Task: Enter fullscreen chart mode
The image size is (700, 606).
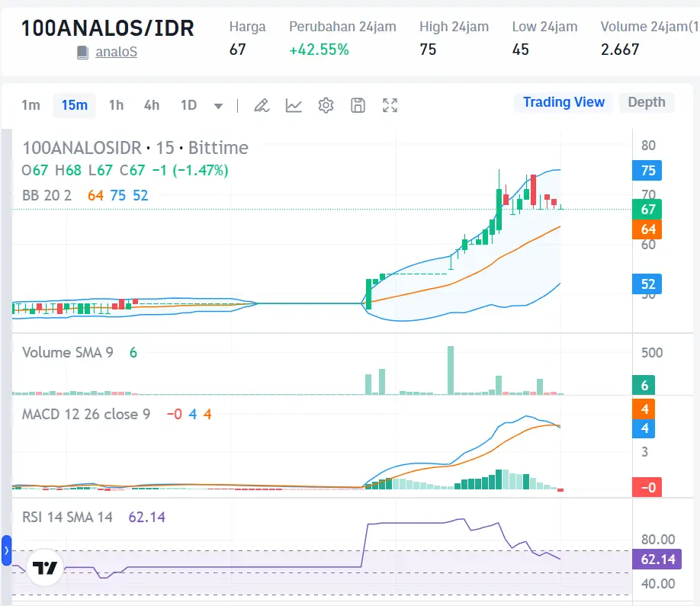Action: tap(390, 105)
